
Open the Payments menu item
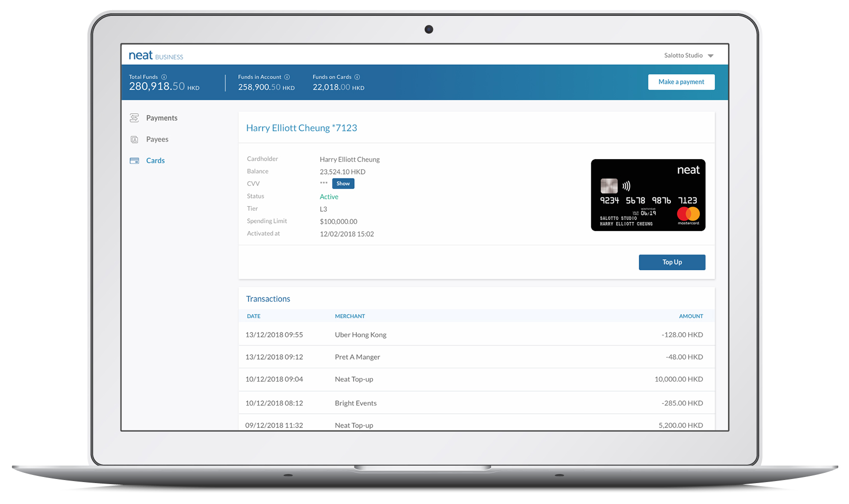(162, 118)
